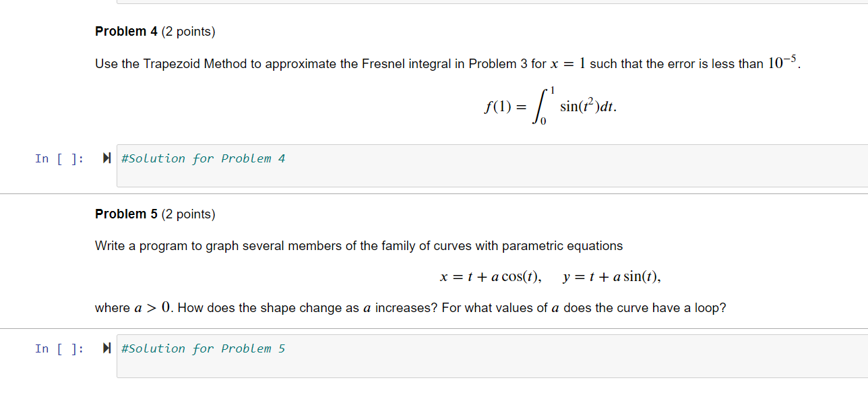Click the margin left of Problem 4 heading
Screen dimensions: 868x397
tap(47, 31)
